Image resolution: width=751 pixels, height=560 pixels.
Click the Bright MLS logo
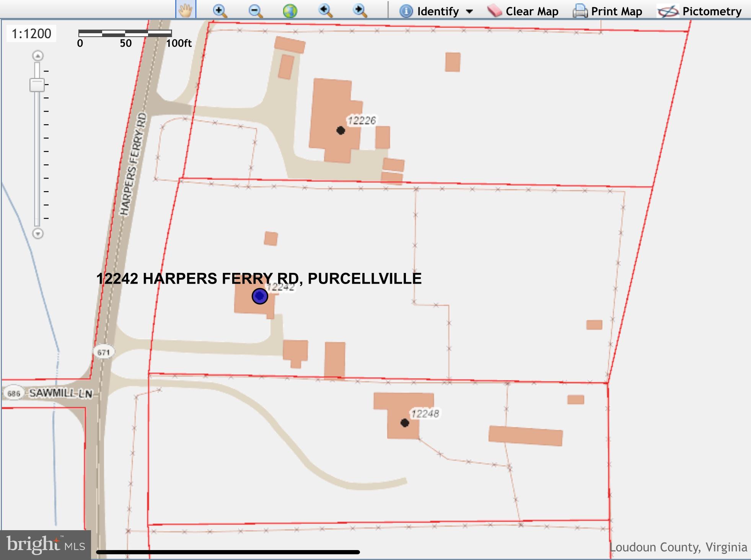46,545
